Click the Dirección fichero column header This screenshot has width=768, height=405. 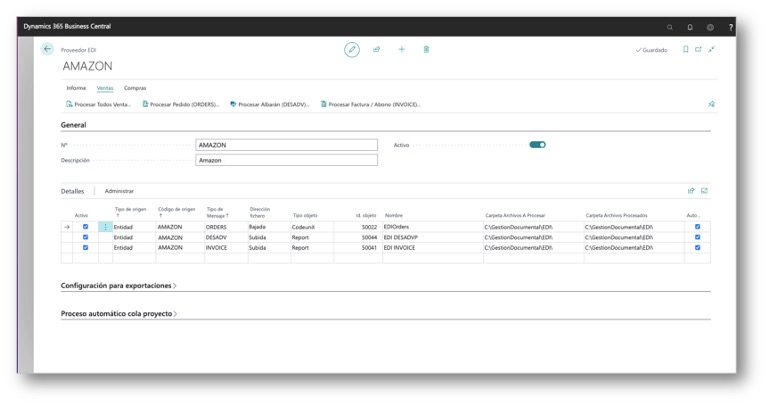coord(260,212)
